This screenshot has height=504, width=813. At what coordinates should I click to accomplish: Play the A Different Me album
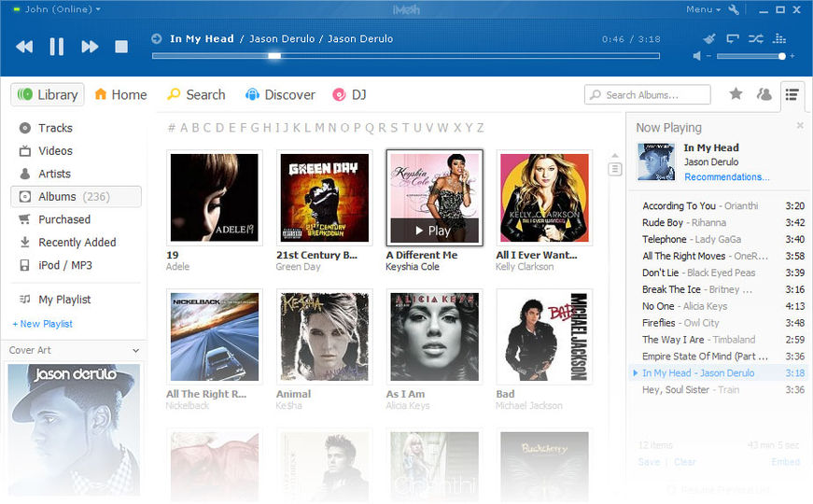pos(434,231)
